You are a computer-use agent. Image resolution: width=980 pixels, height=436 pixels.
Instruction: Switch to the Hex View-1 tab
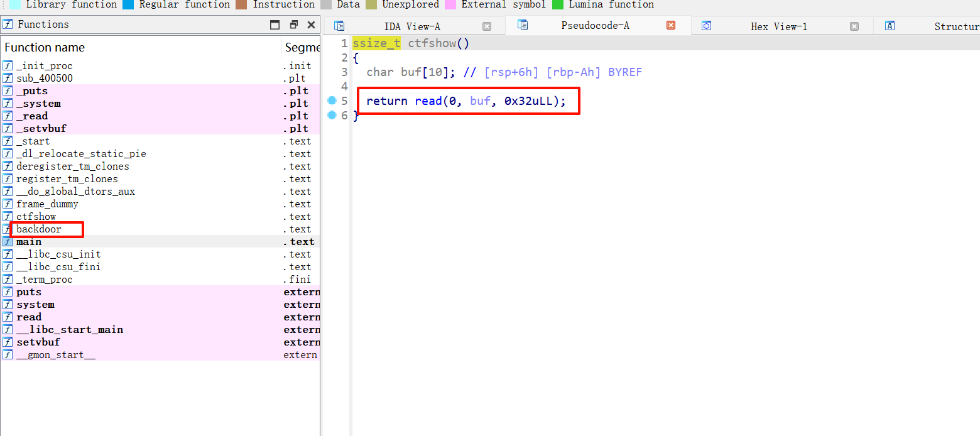[x=779, y=26]
